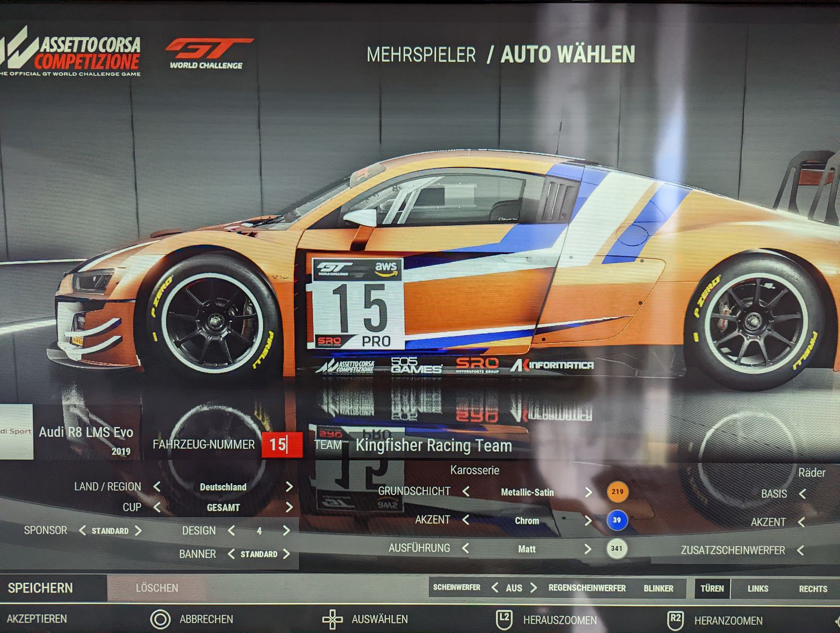The image size is (840, 633).
Task: Click the D-pad Auswählen icon
Action: click(x=332, y=619)
